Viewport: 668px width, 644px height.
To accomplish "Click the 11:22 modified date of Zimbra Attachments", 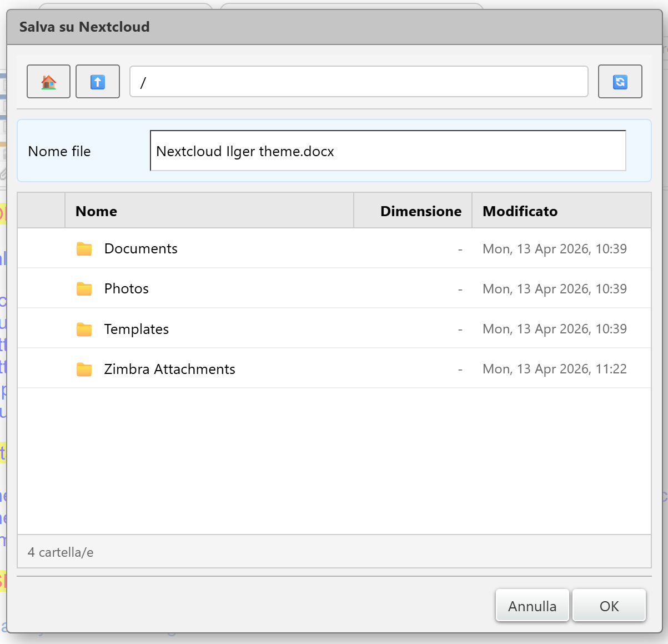I will click(554, 370).
